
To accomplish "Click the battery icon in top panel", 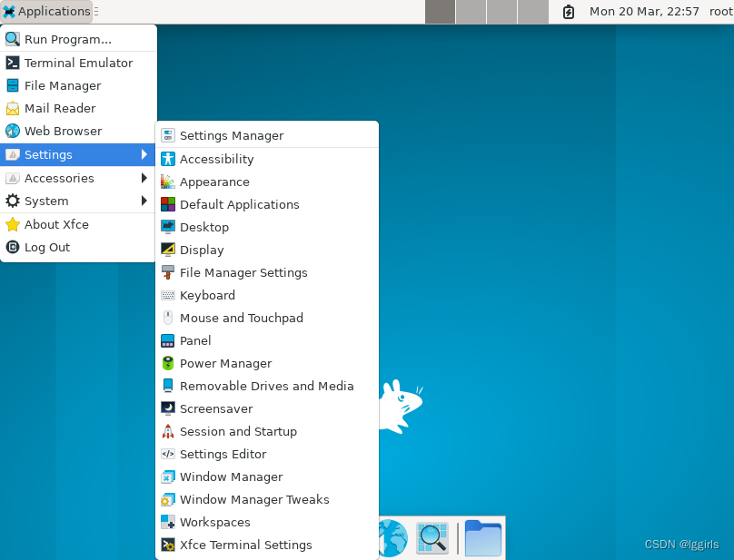I will (569, 12).
